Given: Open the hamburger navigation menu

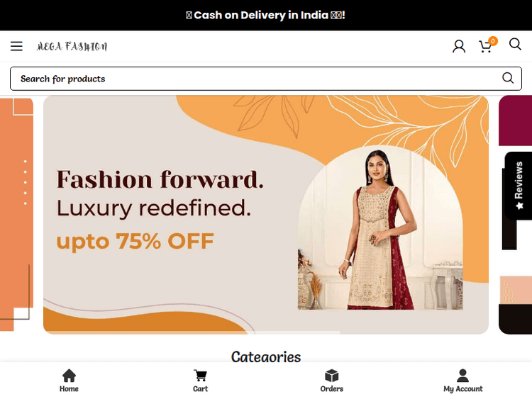Looking at the screenshot, I should coord(16,46).
